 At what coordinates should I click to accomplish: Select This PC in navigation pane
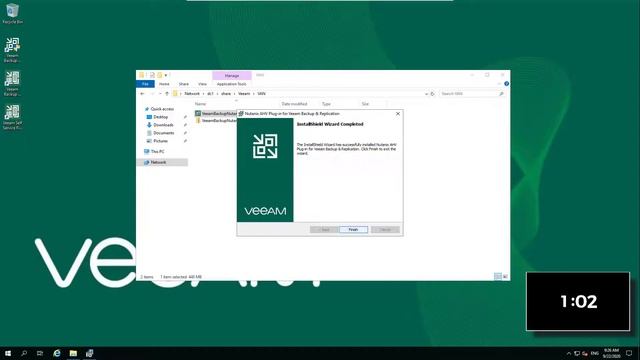157,151
